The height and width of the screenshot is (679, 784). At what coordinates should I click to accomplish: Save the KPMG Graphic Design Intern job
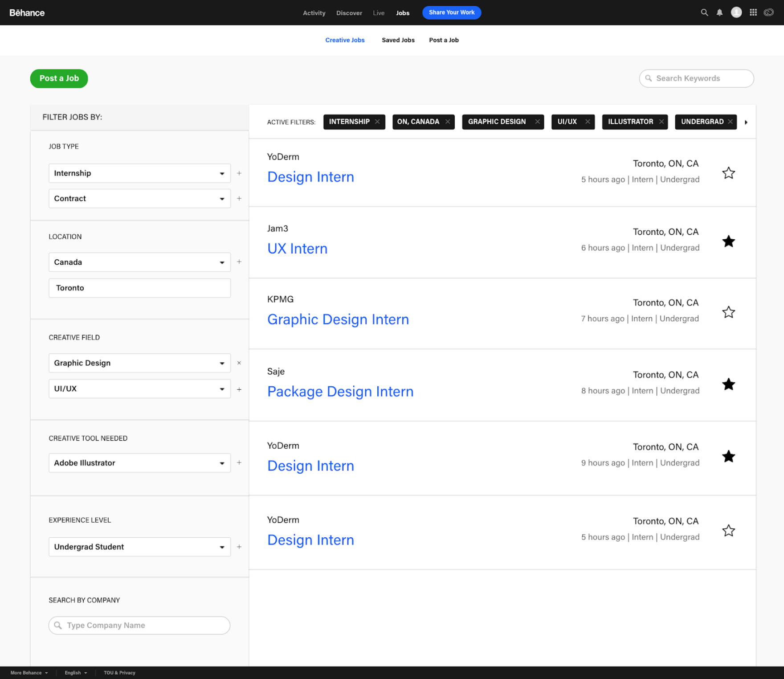[x=728, y=312]
